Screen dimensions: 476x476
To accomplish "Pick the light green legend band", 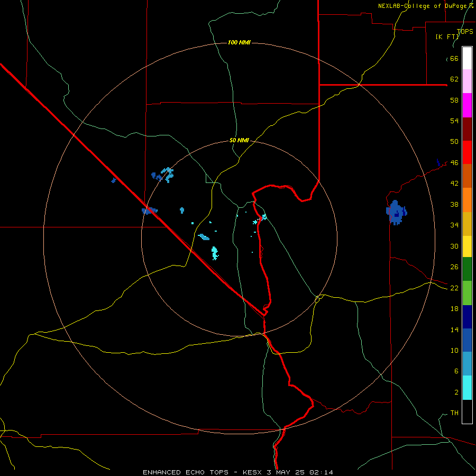I will (467, 293).
